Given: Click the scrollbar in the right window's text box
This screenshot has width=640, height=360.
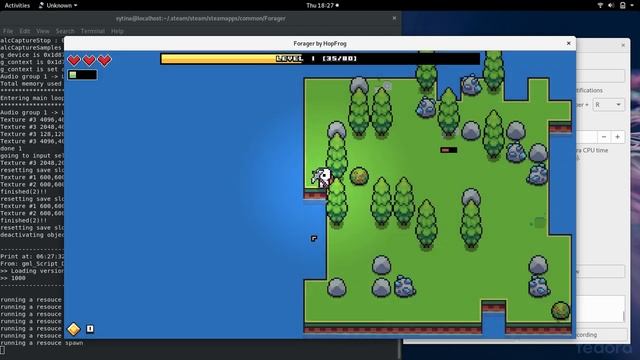Looking at the screenshot, I should (623, 316).
